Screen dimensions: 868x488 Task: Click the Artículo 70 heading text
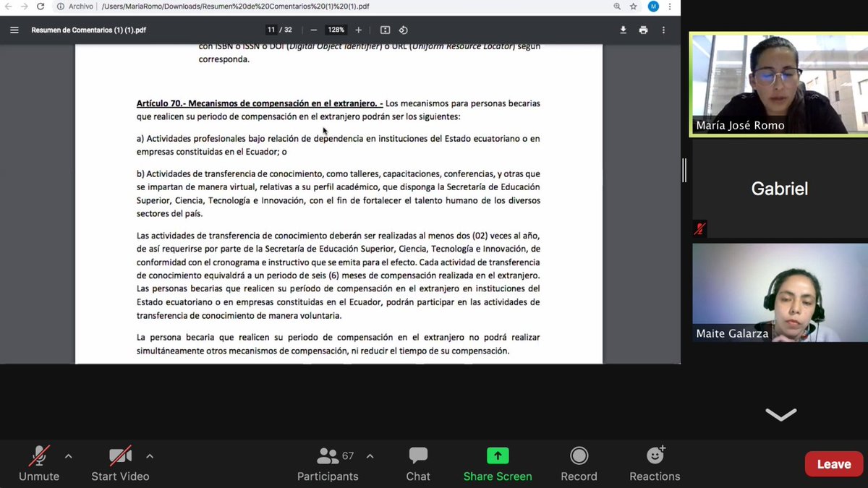260,103
